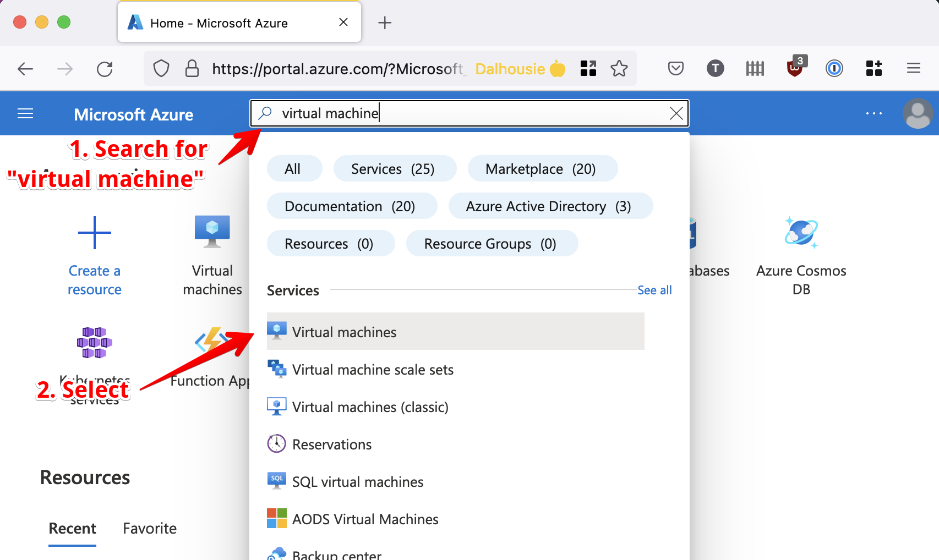Open the Azure portal hamburger menu

[25, 114]
